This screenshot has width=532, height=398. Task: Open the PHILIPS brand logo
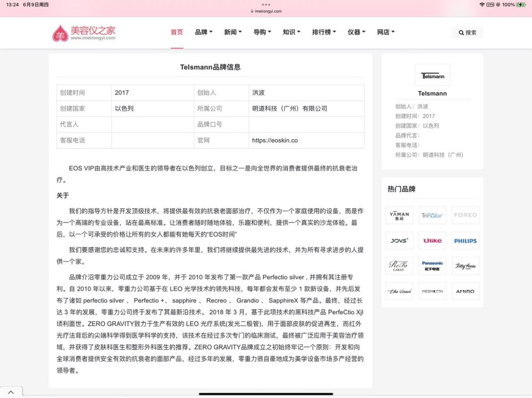coord(465,241)
